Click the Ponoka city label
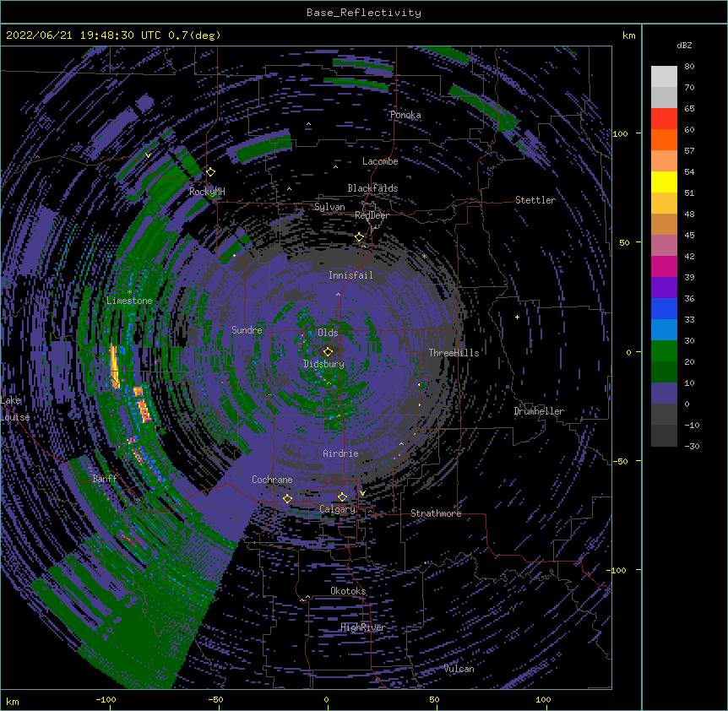The width and height of the screenshot is (728, 711). [405, 115]
